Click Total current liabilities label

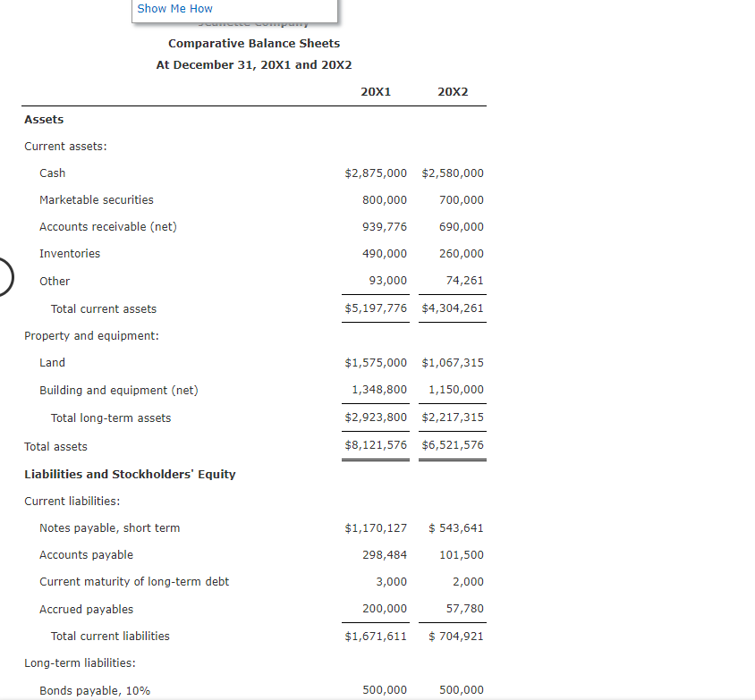click(x=110, y=637)
